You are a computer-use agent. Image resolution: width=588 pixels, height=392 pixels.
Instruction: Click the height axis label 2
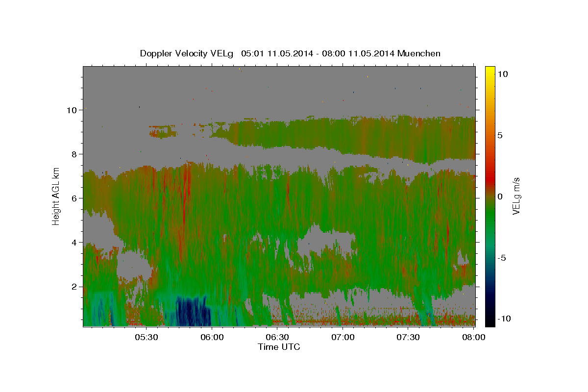75,286
